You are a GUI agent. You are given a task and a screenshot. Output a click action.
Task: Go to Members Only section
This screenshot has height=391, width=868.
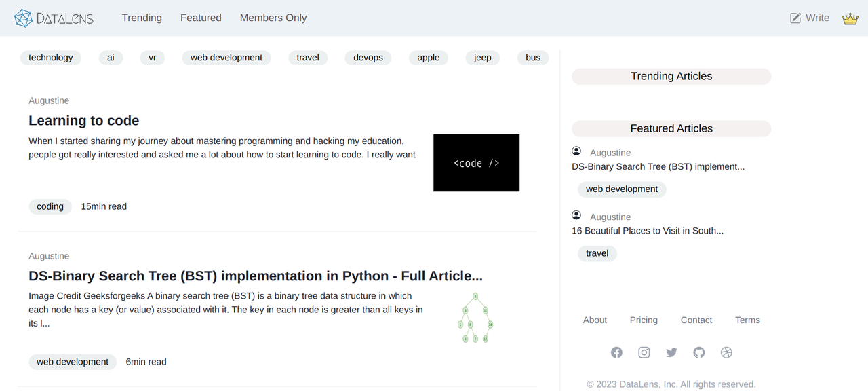[x=273, y=18]
